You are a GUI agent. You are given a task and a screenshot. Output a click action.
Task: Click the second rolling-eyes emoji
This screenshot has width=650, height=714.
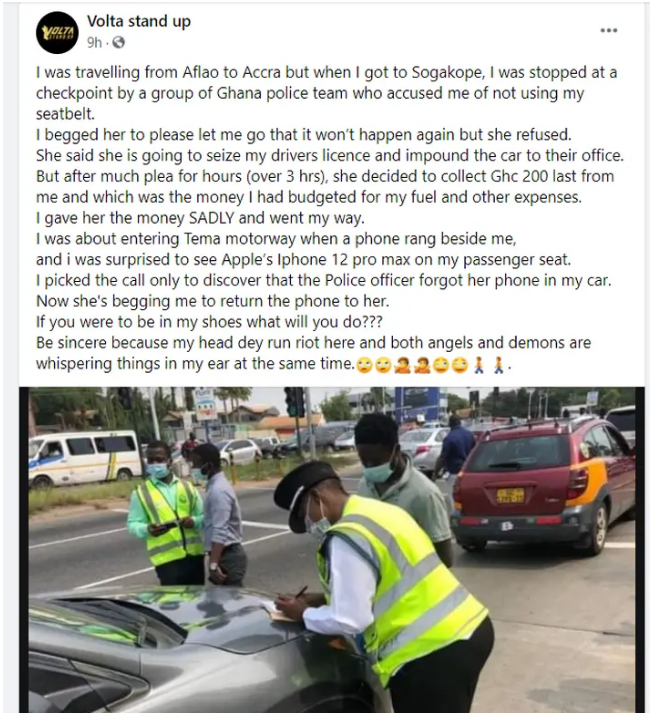pyautogui.click(x=383, y=365)
